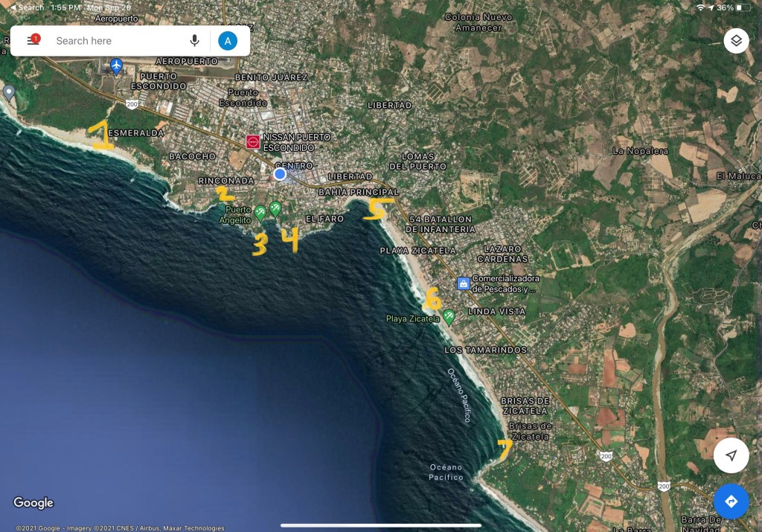This screenshot has width=762, height=532.
Task: Select the green Playa Zicatela beach pin
Action: [x=449, y=317]
